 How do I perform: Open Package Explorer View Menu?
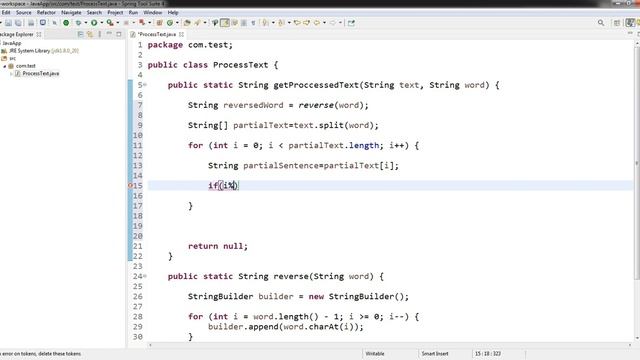[100, 34]
